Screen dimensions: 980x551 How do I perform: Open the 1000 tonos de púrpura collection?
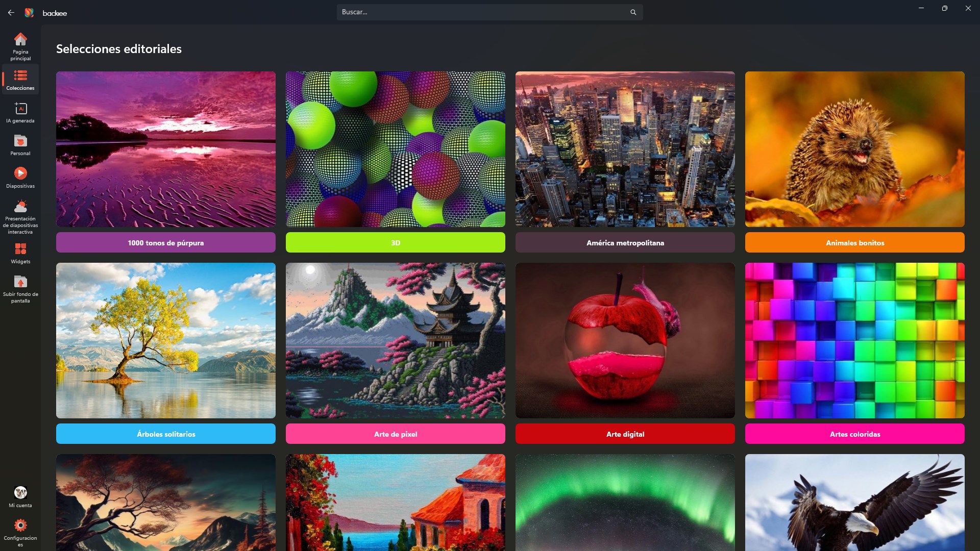(x=166, y=242)
